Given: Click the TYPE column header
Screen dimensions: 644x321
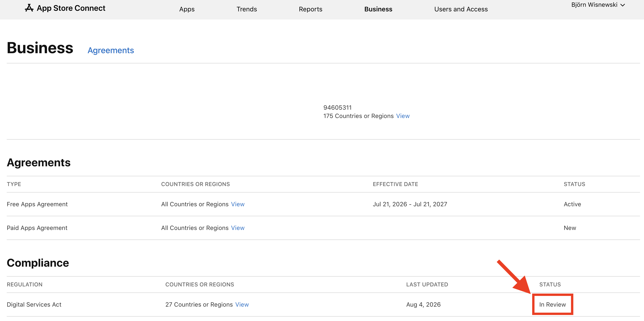Looking at the screenshot, I should pyautogui.click(x=14, y=184).
